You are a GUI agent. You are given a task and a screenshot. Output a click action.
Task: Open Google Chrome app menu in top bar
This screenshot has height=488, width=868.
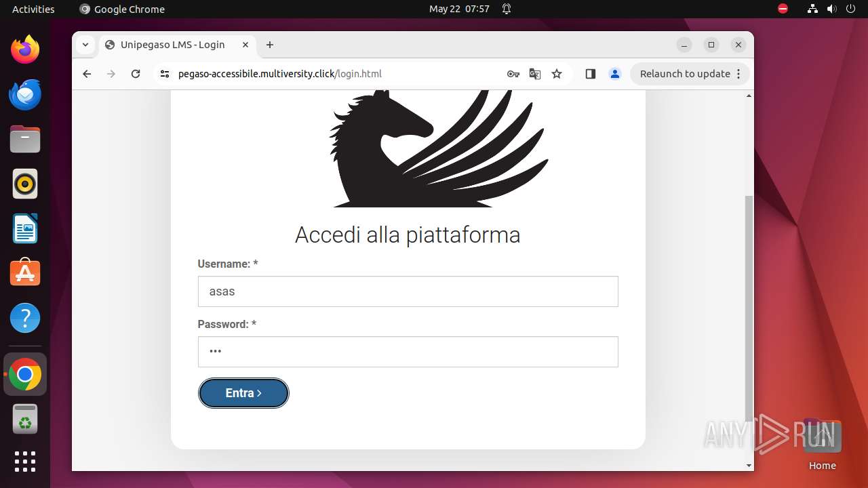click(x=122, y=9)
